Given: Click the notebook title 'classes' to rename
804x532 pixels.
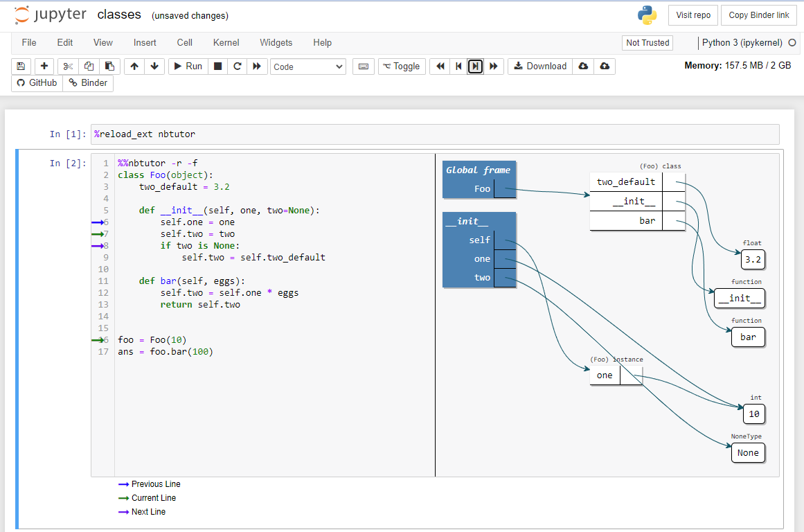Looking at the screenshot, I should 119,15.
